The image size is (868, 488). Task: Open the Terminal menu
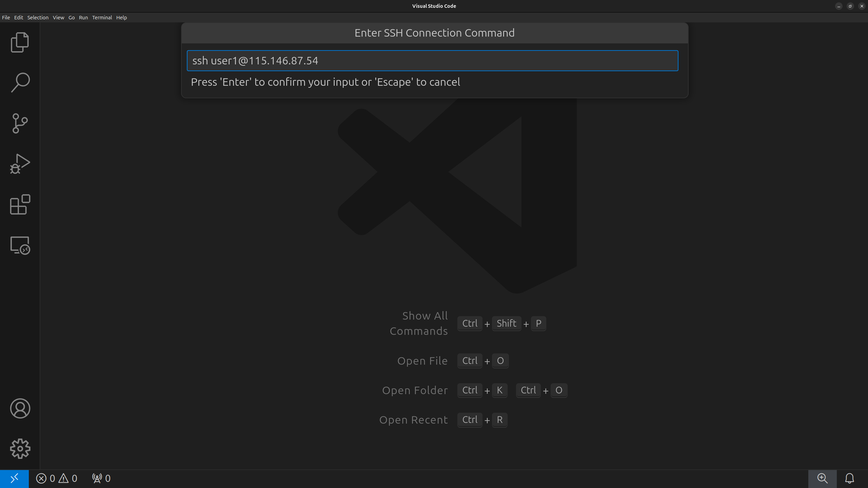point(102,18)
